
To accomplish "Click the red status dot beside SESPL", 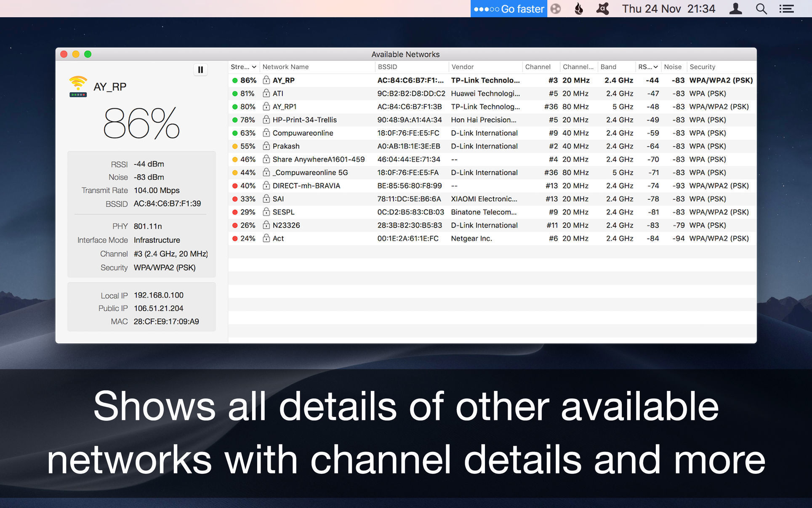I will [235, 212].
